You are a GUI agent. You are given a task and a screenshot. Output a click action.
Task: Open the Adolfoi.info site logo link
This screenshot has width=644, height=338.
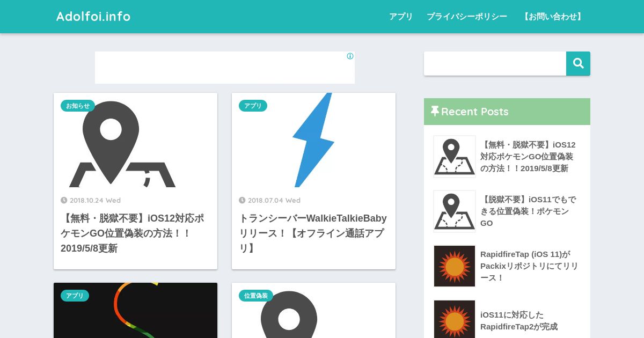point(93,17)
